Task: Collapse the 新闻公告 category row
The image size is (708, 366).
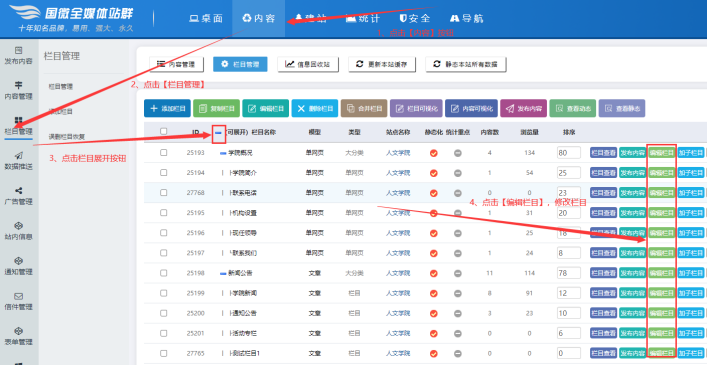Action: (x=223, y=273)
